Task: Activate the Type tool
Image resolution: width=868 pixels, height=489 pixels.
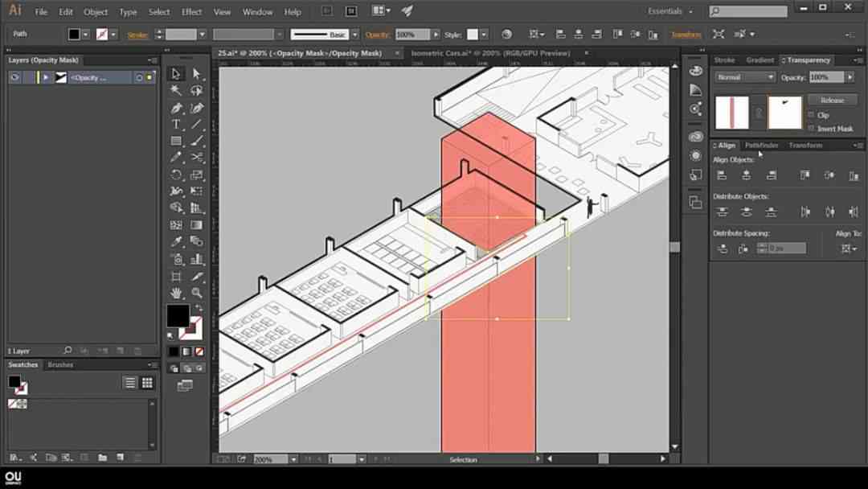Action: tap(176, 125)
